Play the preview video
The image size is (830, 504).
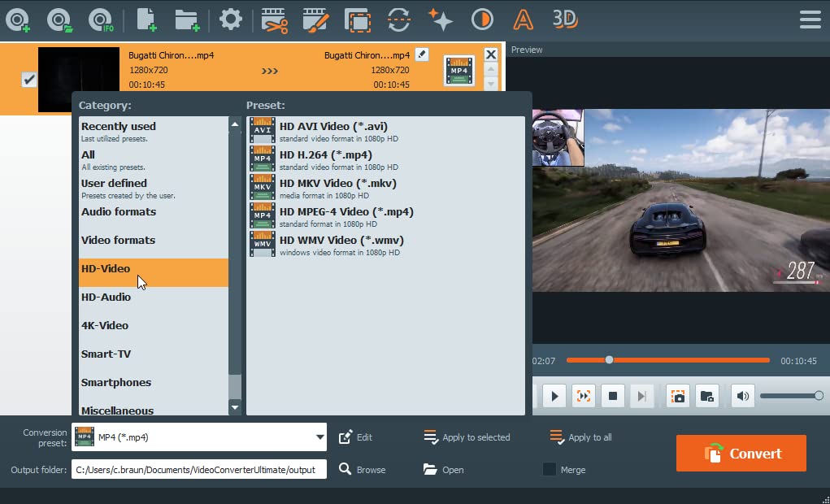point(554,396)
